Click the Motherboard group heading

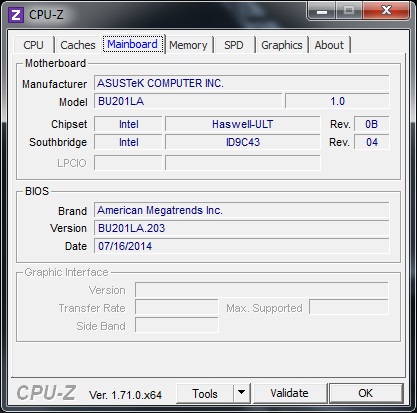coord(55,63)
